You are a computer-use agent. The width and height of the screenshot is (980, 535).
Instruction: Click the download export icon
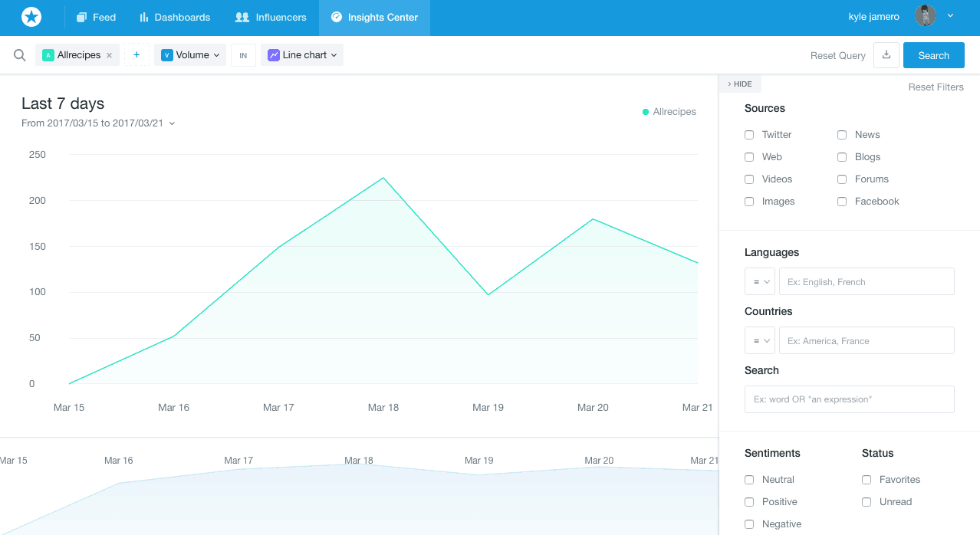[x=886, y=55]
